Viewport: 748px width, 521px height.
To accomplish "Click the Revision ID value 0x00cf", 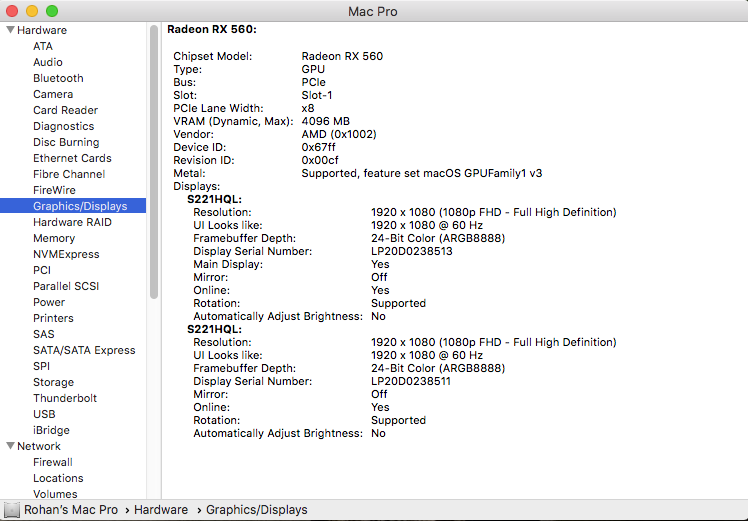I will (x=320, y=160).
